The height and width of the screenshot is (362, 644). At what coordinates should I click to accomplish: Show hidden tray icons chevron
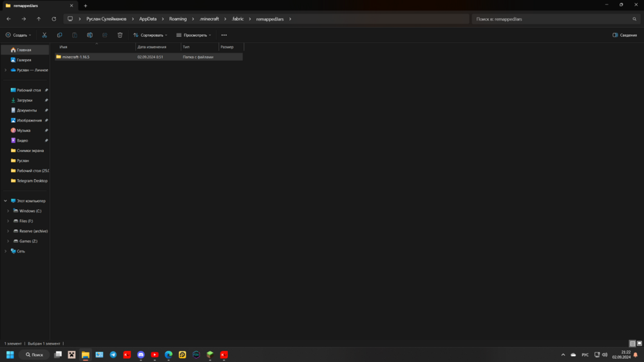563,355
